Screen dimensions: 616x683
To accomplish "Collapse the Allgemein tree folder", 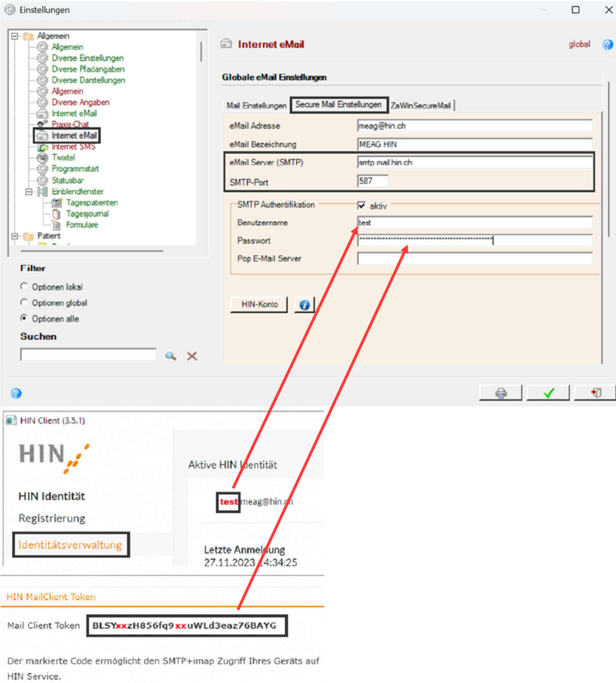I will click(15, 36).
